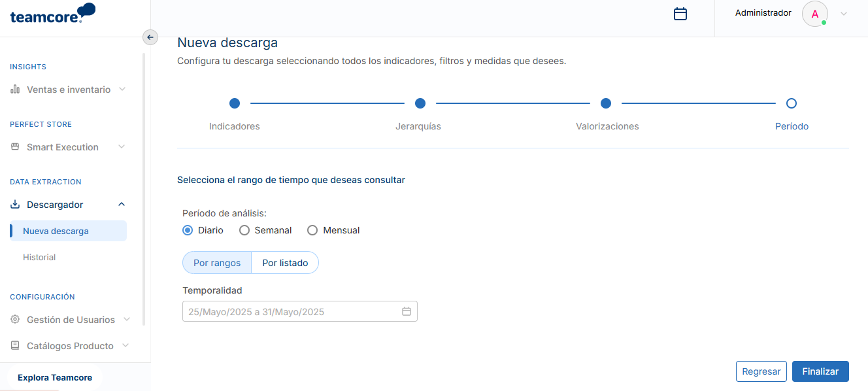Collapse the Descargador section chevron

(122, 205)
